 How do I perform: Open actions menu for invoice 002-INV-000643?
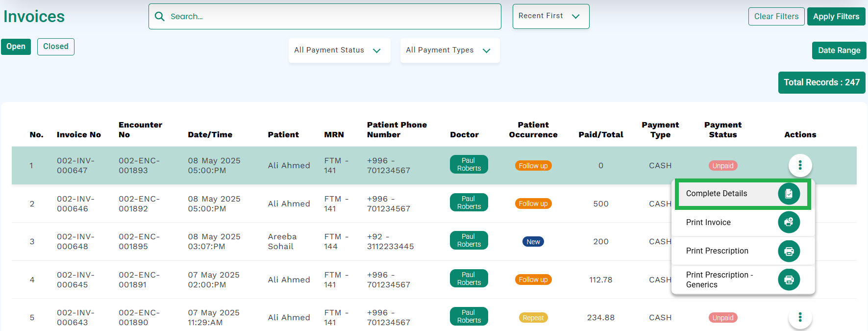click(800, 317)
